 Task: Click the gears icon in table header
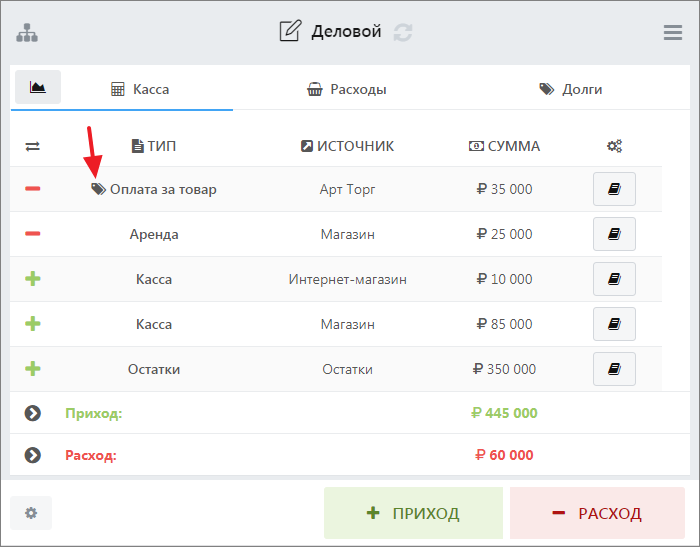tap(614, 146)
